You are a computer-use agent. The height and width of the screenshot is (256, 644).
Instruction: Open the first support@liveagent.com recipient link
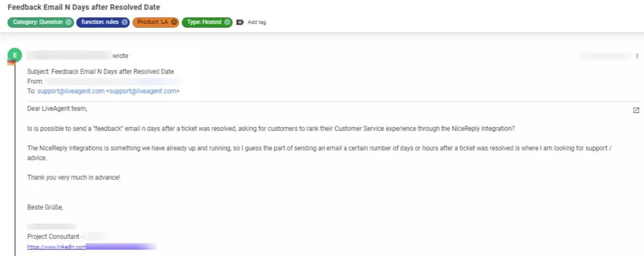click(71, 91)
